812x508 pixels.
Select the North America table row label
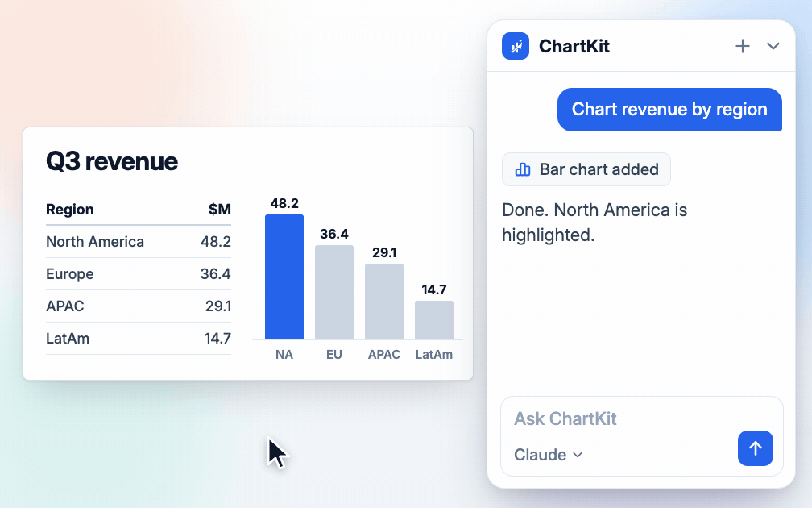(95, 242)
